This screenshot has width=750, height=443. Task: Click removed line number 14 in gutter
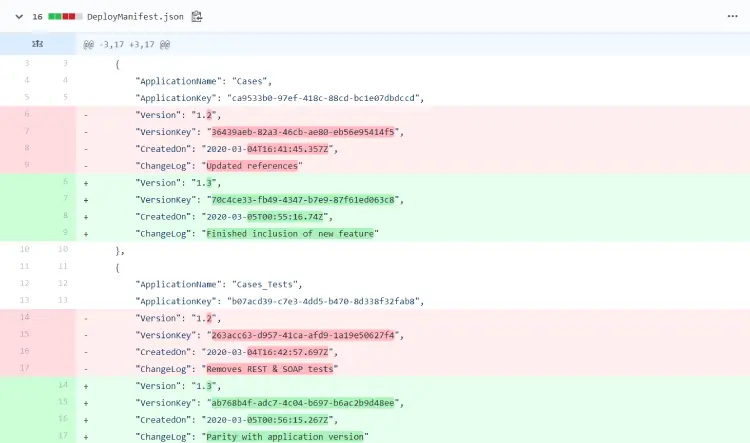click(x=24, y=317)
